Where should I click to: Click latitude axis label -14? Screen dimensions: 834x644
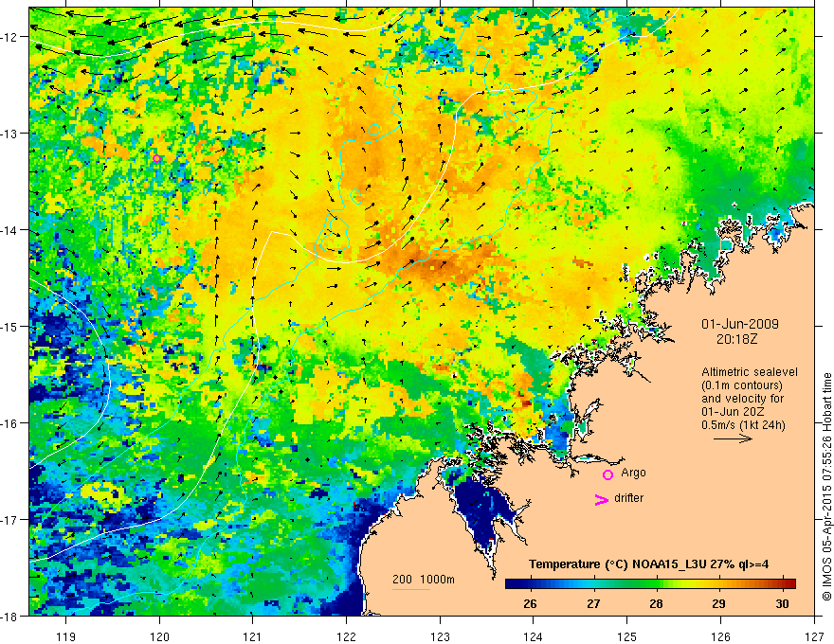pyautogui.click(x=9, y=229)
